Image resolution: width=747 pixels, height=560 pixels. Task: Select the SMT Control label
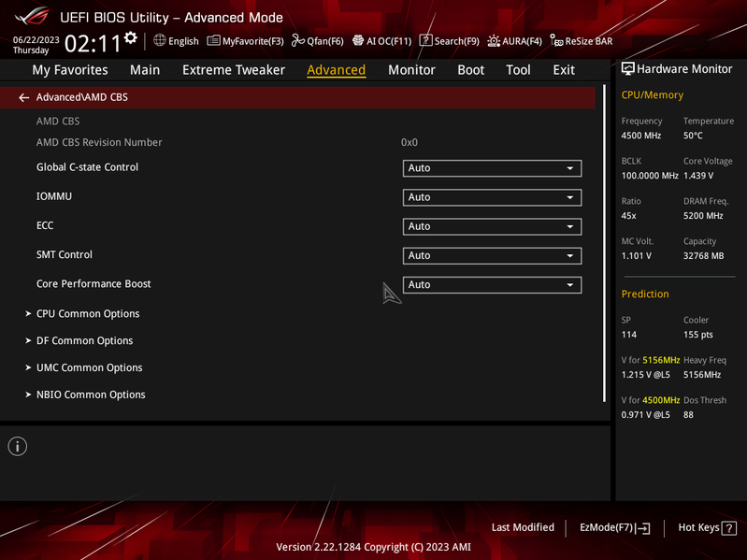65,255
